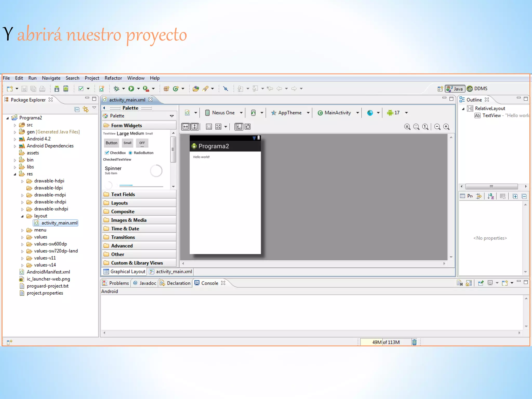Screen dimensions: 532x399
Task: Expand the src folder in tree
Action: [15, 125]
